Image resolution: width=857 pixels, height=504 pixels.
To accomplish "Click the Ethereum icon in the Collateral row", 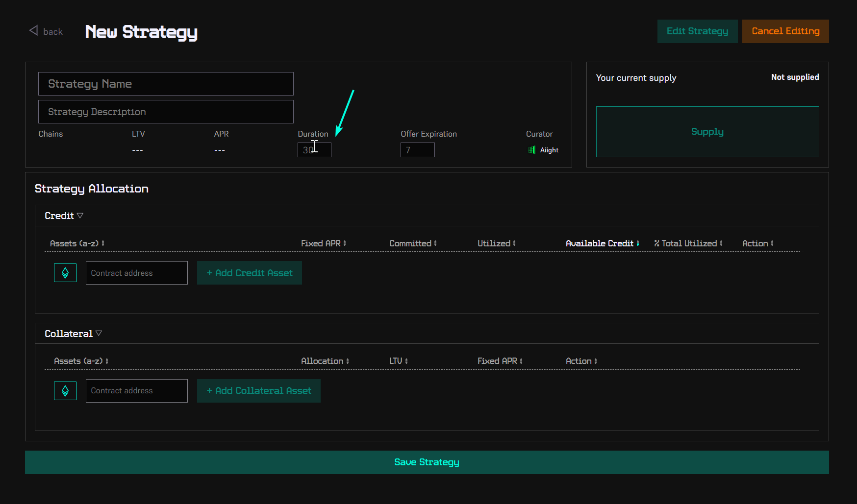I will pos(65,390).
